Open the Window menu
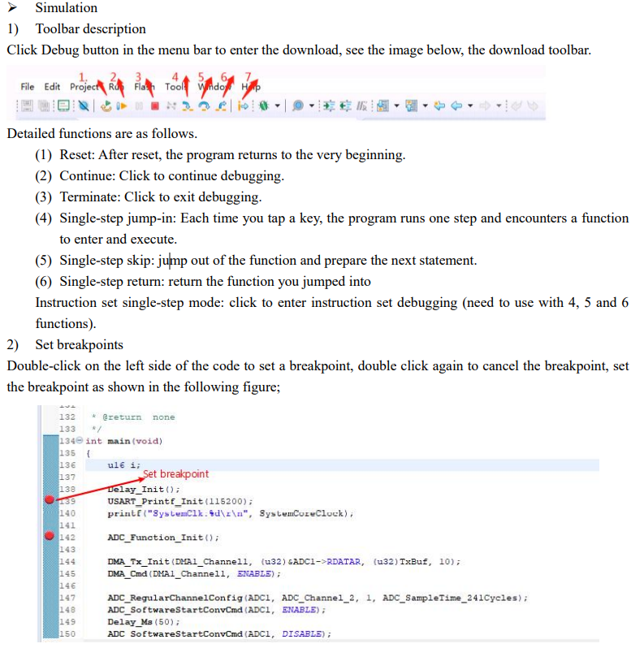 tap(214, 87)
